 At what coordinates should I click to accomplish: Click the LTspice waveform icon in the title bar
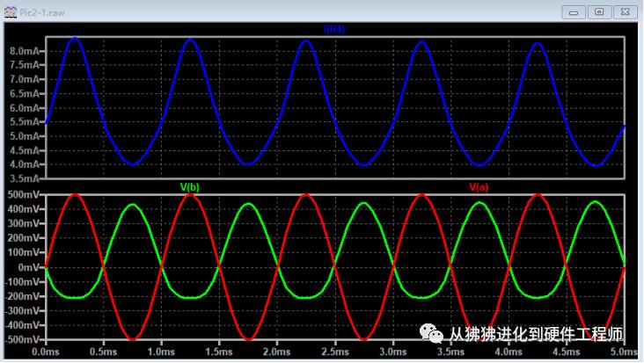click(11, 12)
